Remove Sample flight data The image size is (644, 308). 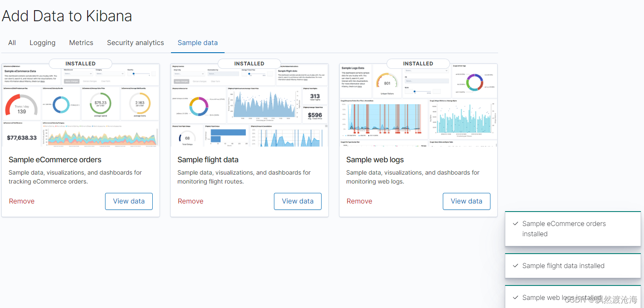point(191,201)
